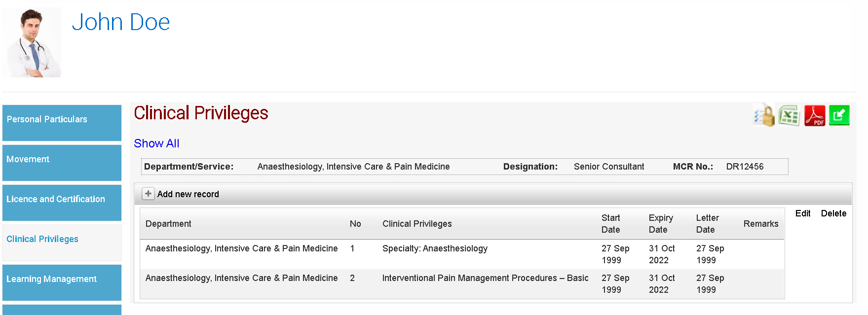Click the Add new record button
Viewport: 868px width, 315px height.
click(181, 194)
